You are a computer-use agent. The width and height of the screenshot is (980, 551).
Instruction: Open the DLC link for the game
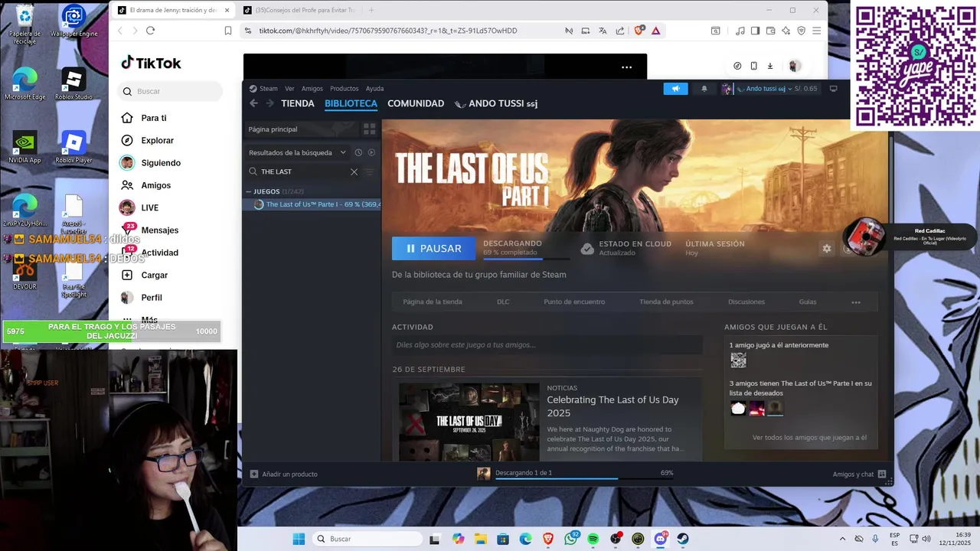pyautogui.click(x=503, y=302)
